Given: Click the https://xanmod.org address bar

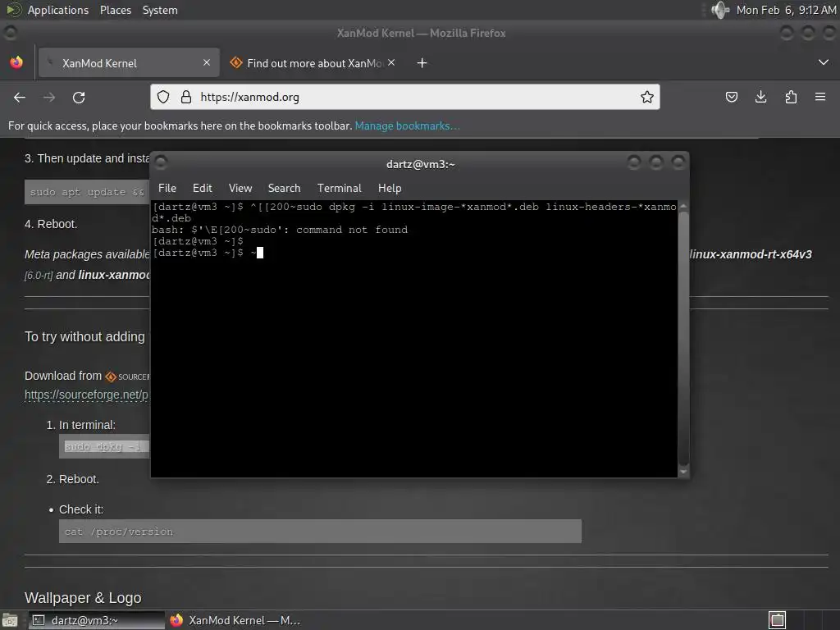Looking at the screenshot, I should pos(405,97).
